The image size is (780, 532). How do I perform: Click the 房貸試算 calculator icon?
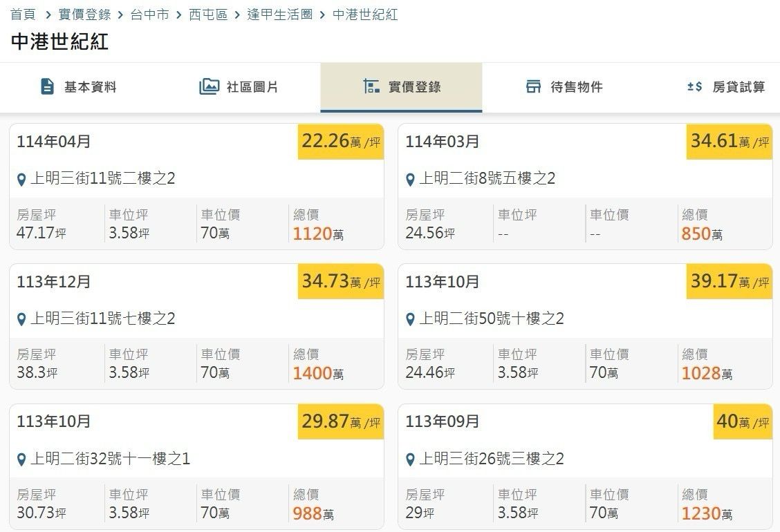pos(694,86)
